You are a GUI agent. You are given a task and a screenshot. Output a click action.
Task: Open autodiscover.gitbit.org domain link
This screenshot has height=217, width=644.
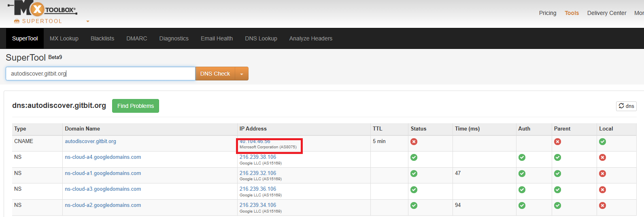click(90, 141)
